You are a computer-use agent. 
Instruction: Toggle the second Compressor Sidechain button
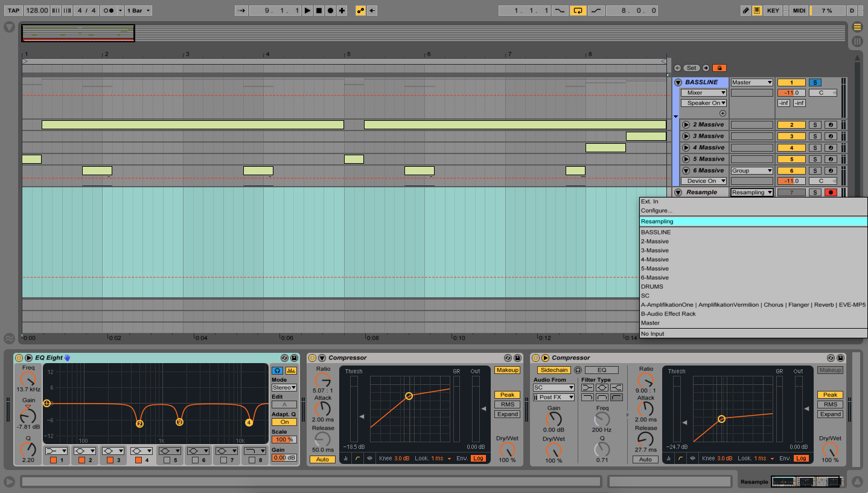554,370
